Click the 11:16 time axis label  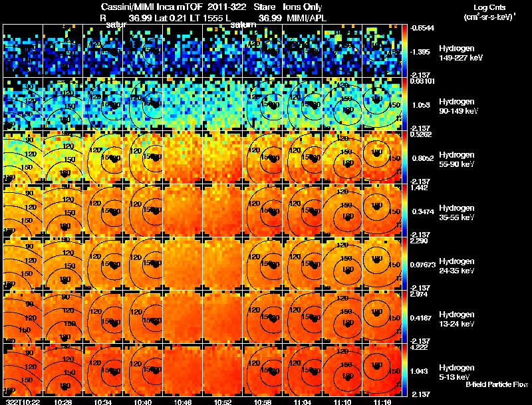tap(382, 402)
